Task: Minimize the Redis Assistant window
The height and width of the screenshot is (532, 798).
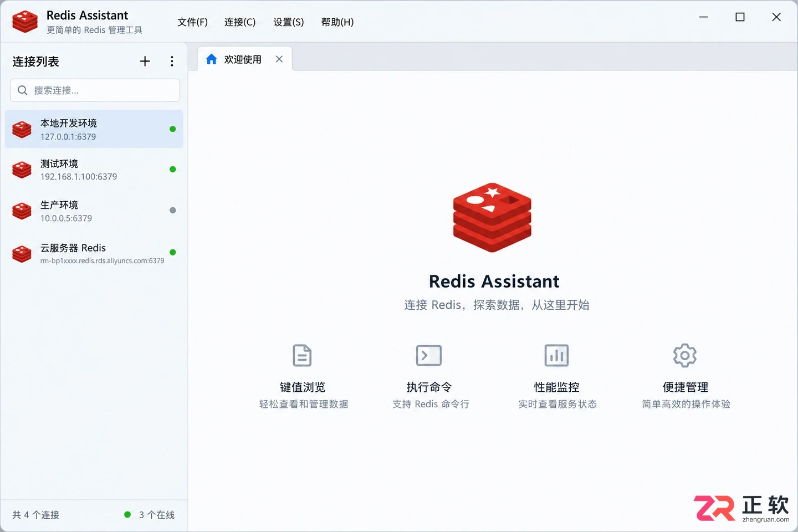Action: point(704,17)
